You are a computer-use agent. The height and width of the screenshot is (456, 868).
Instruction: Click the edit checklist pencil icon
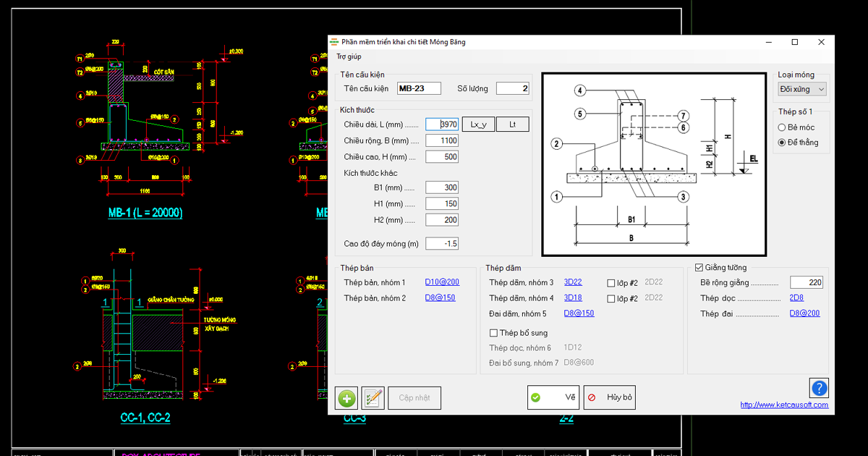(373, 398)
